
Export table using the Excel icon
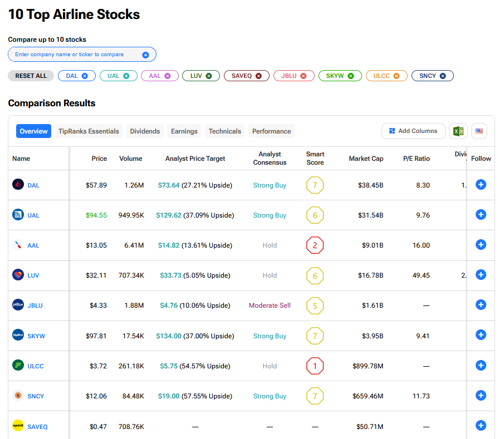click(458, 131)
